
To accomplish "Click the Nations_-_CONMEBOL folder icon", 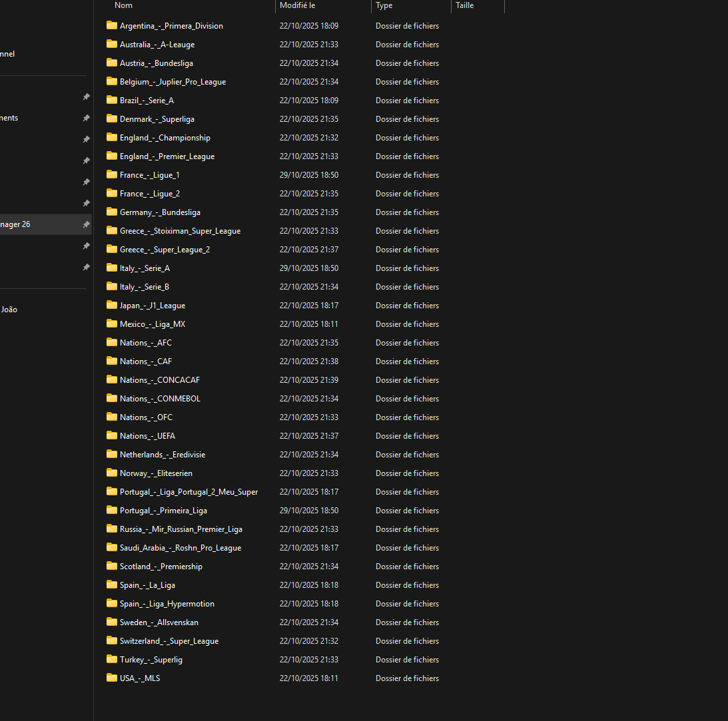I will pyautogui.click(x=111, y=398).
